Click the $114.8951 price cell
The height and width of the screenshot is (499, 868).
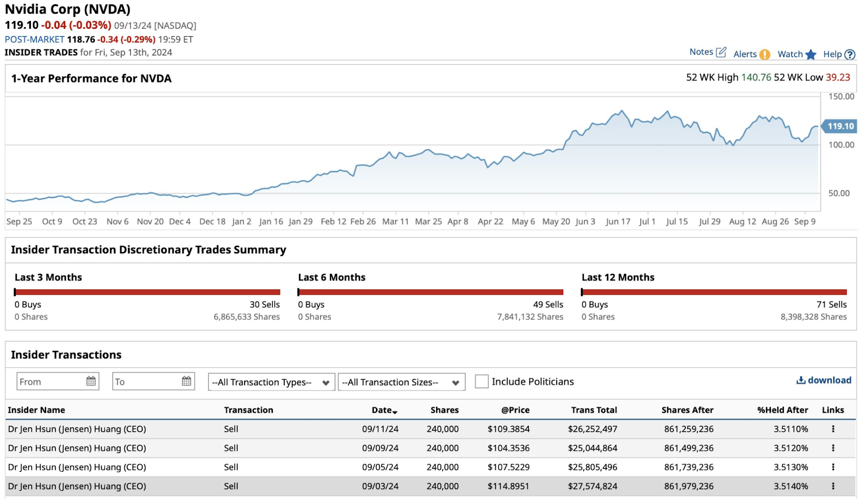coord(509,486)
